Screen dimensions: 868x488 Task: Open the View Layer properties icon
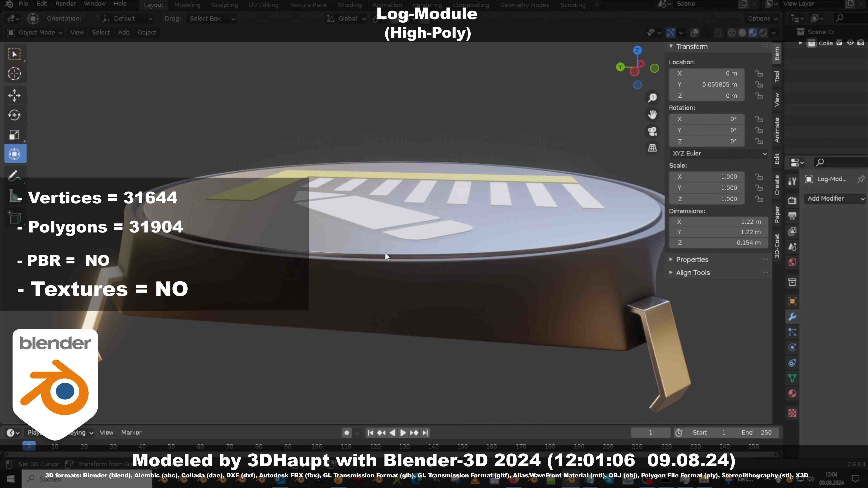click(792, 231)
